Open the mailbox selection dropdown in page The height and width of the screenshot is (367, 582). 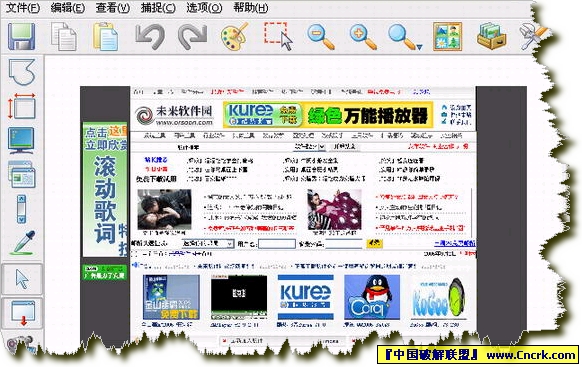tap(208, 244)
